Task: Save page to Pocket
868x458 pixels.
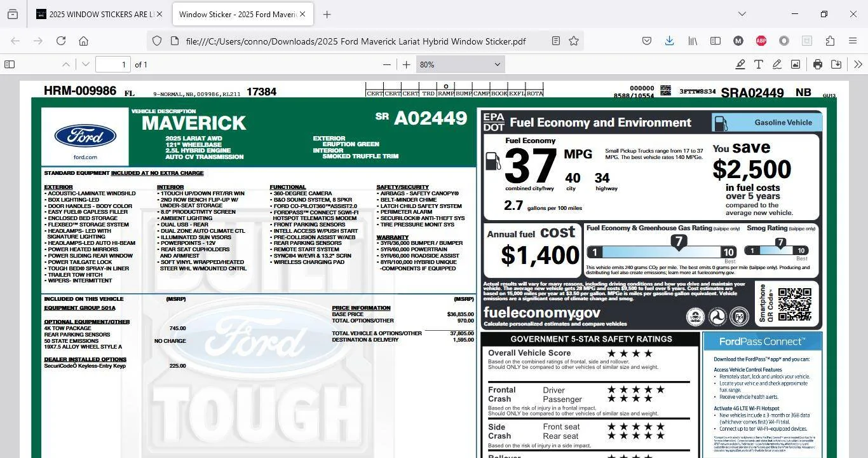Action: [647, 41]
